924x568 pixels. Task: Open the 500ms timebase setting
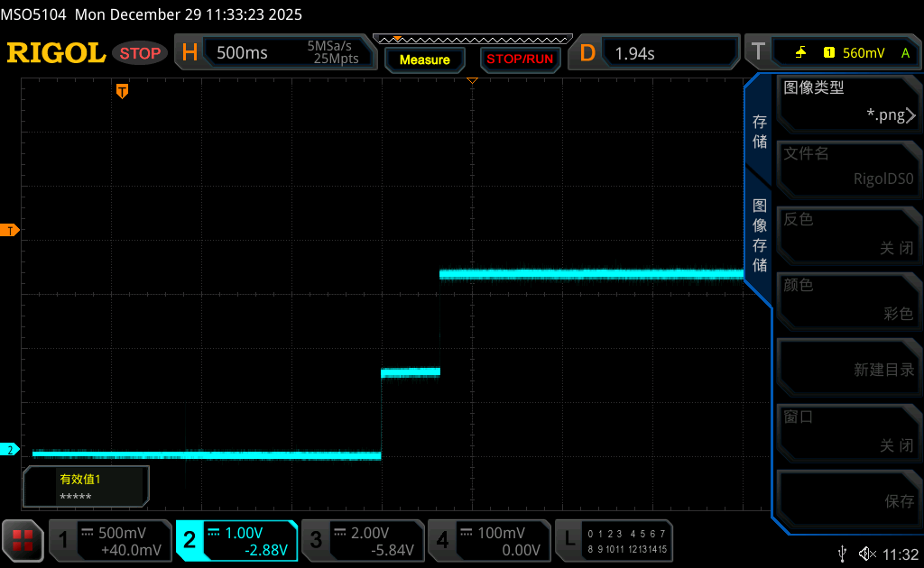(242, 53)
